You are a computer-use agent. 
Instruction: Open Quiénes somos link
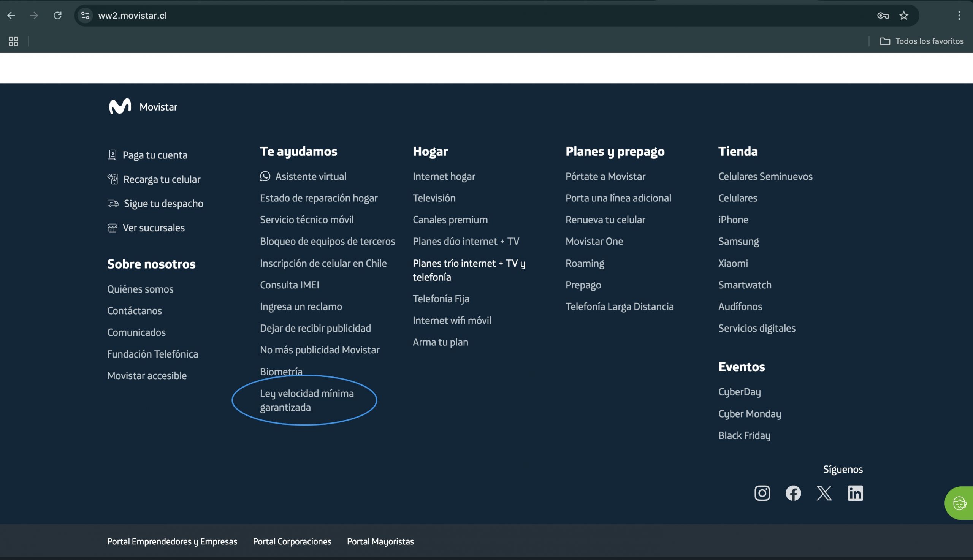point(140,289)
